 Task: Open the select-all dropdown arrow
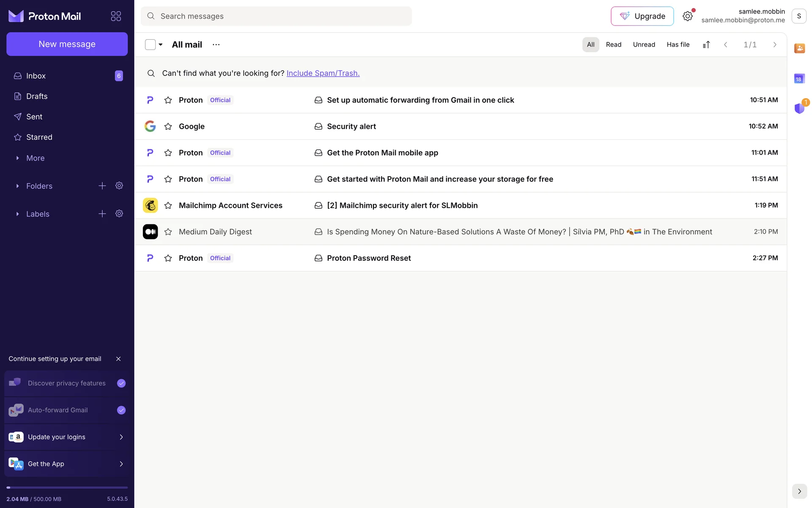coord(161,44)
